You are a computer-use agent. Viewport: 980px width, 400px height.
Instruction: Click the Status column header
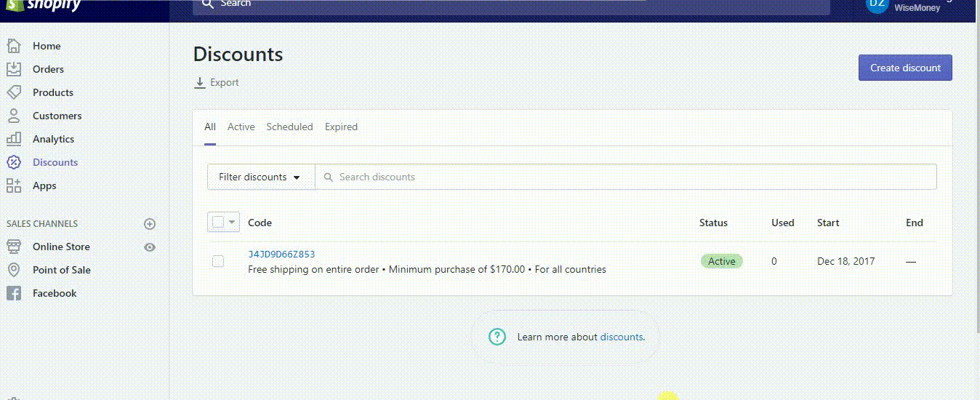(x=713, y=223)
